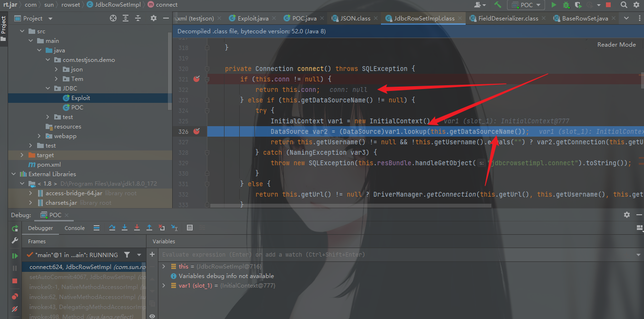Image resolution: width=644 pixels, height=319 pixels.
Task: Click the Debug bug icon in main toolbar
Action: [566, 5]
